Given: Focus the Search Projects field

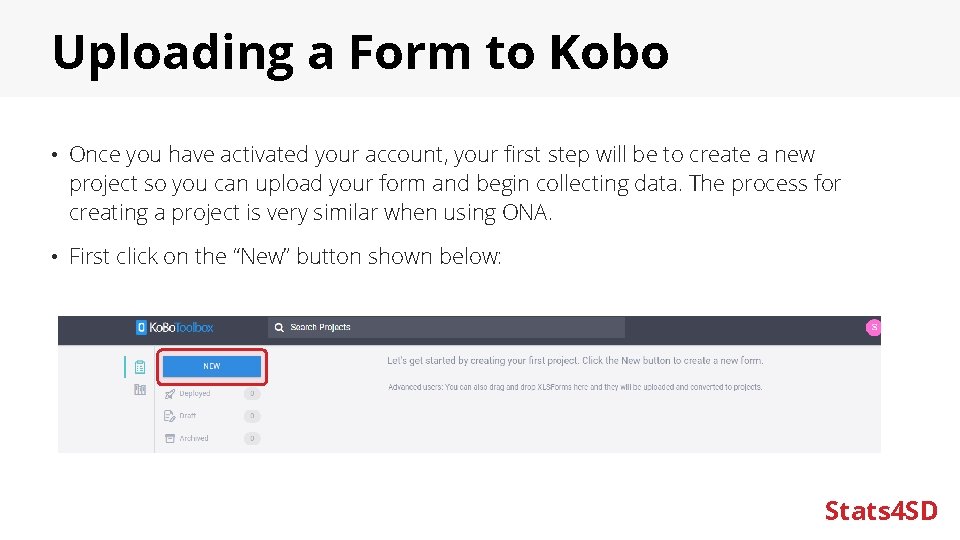Looking at the screenshot, I should coord(450,327).
